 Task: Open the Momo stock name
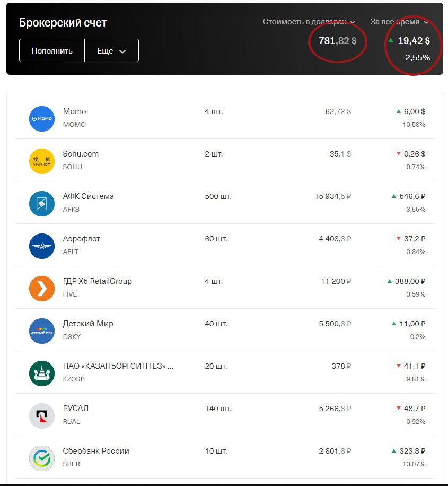74,111
